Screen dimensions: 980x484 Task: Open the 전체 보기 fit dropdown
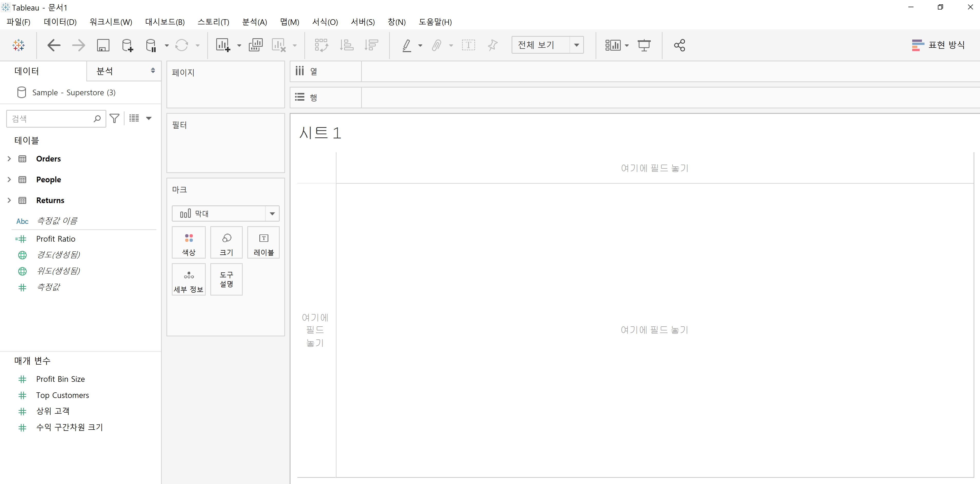click(576, 45)
